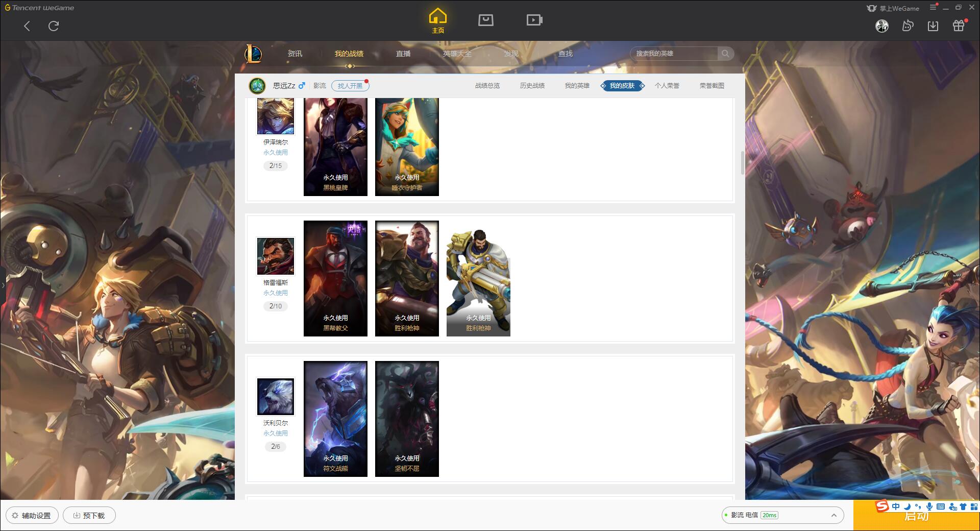The height and width of the screenshot is (531, 980).
Task: Click the 2/6 skin count badge
Action: [x=276, y=446]
